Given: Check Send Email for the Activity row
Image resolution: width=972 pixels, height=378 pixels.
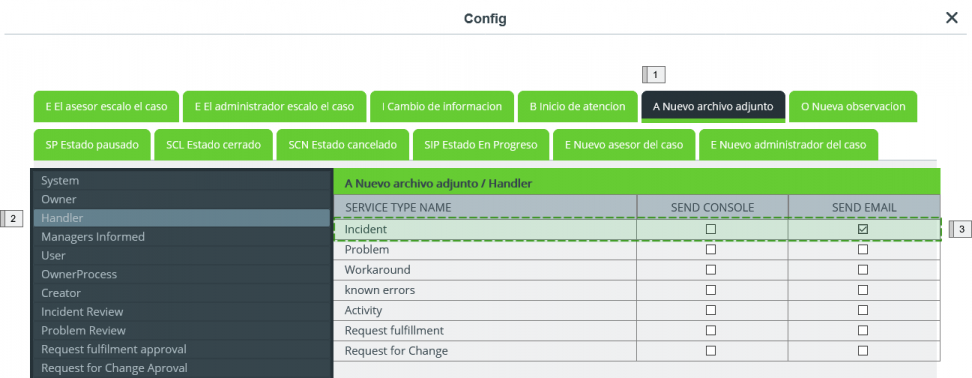Looking at the screenshot, I should [x=863, y=310].
